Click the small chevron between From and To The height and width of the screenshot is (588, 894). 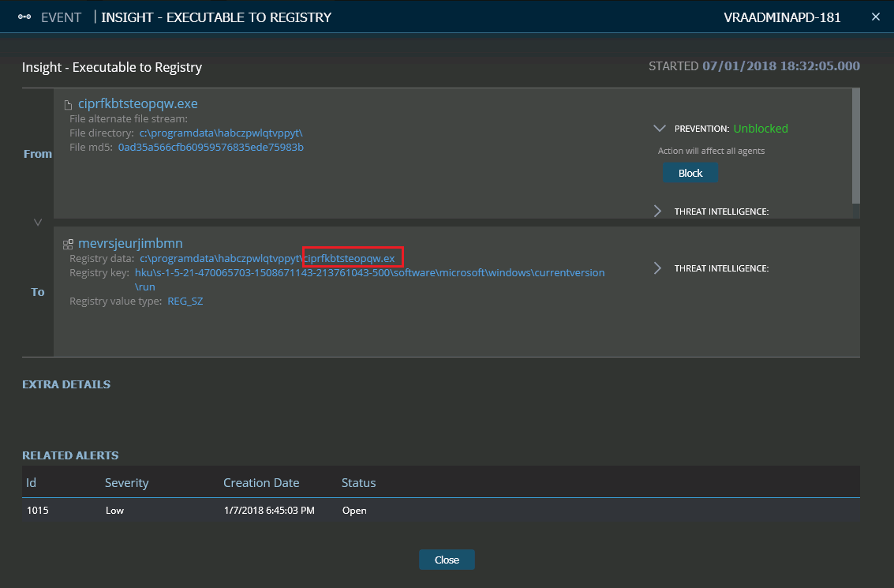click(37, 222)
